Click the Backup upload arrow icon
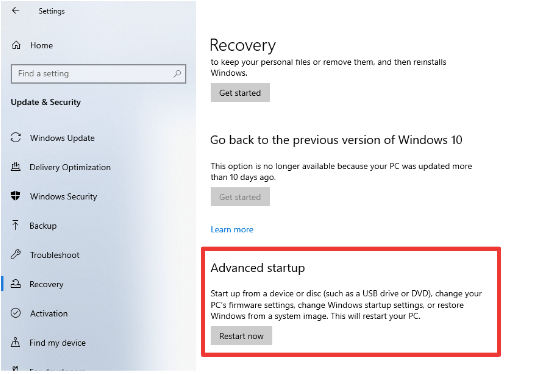The image size is (553, 374). pos(16,225)
